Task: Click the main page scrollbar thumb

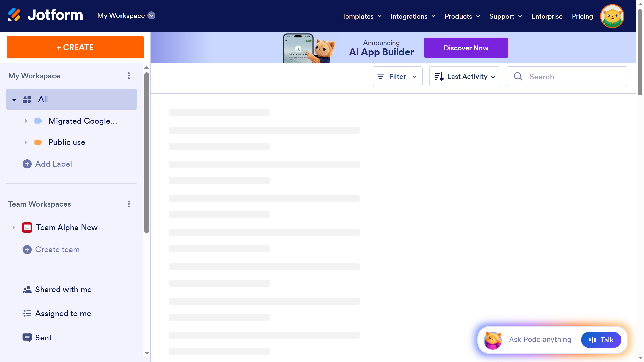Action: [640, 52]
